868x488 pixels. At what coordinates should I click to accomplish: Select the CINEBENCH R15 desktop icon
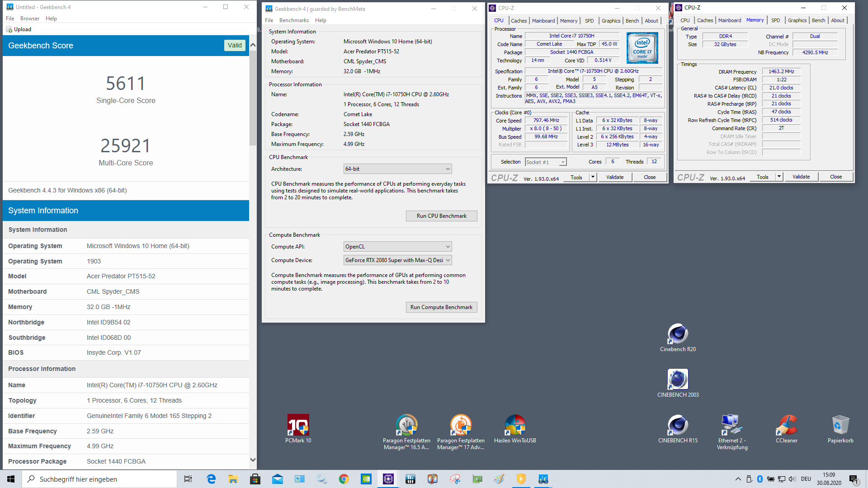point(678,429)
